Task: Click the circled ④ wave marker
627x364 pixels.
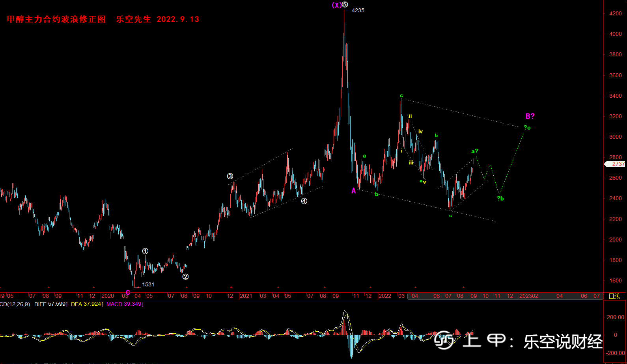Action: (304, 201)
